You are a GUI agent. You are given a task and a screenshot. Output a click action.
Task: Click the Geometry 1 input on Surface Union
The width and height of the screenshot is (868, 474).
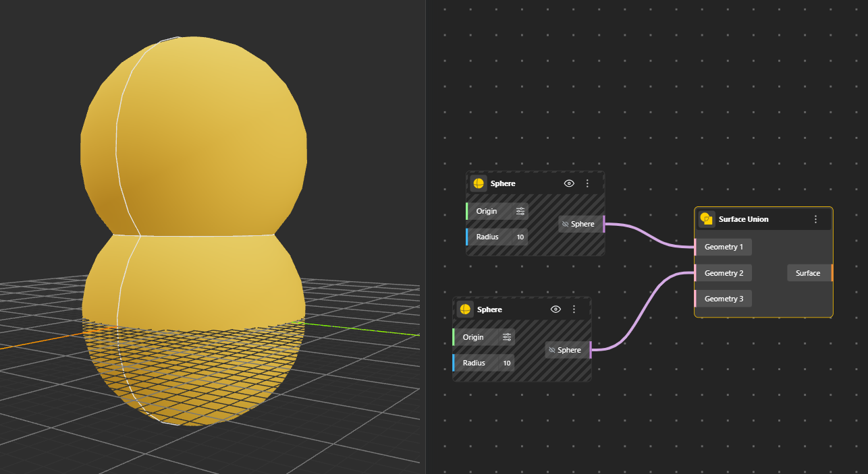pos(724,247)
